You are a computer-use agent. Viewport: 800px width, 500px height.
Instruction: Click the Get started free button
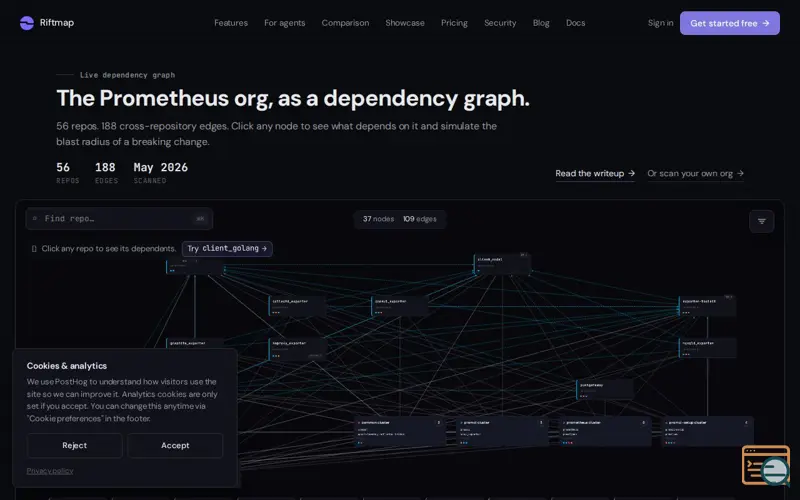coord(730,23)
